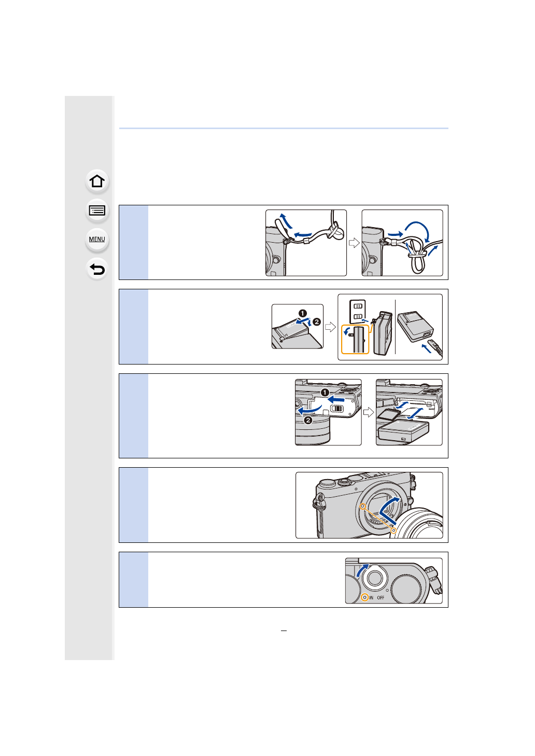The image size is (535, 756).
Task: Select the first shoulder strap threading illustration
Action: tap(306, 243)
